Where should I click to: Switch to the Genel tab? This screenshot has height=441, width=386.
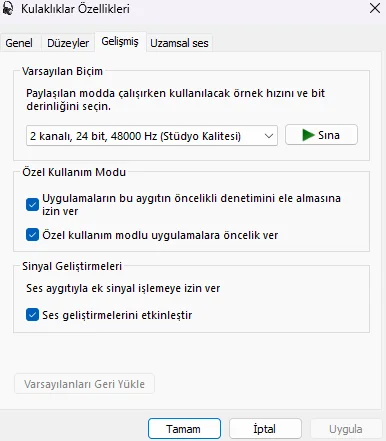coord(19,43)
